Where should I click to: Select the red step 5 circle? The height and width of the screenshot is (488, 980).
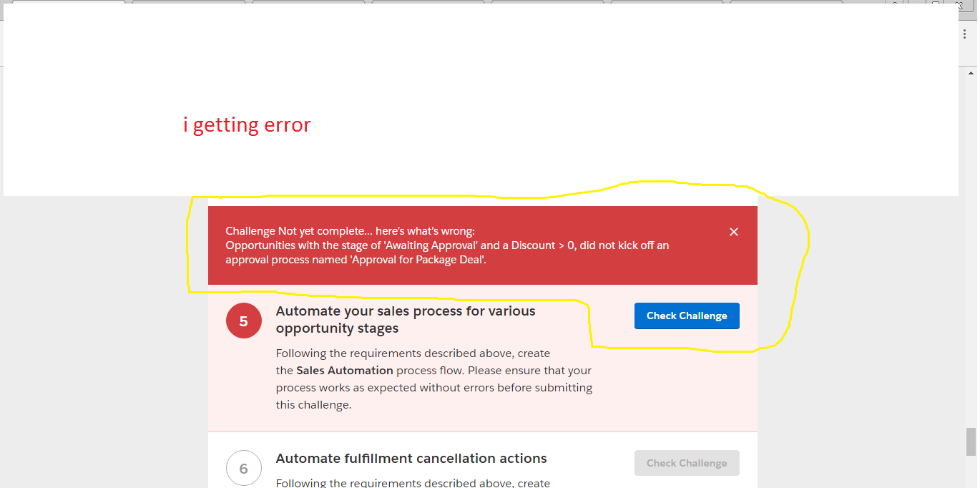[243, 321]
